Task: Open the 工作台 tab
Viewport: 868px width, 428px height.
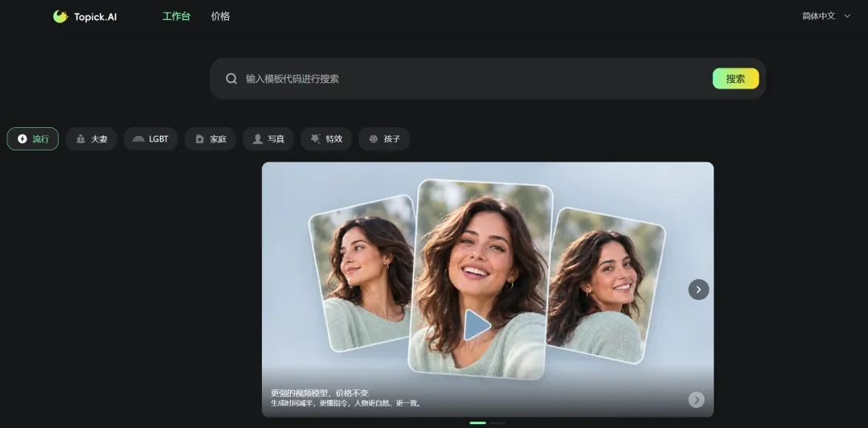Action: 176,17
